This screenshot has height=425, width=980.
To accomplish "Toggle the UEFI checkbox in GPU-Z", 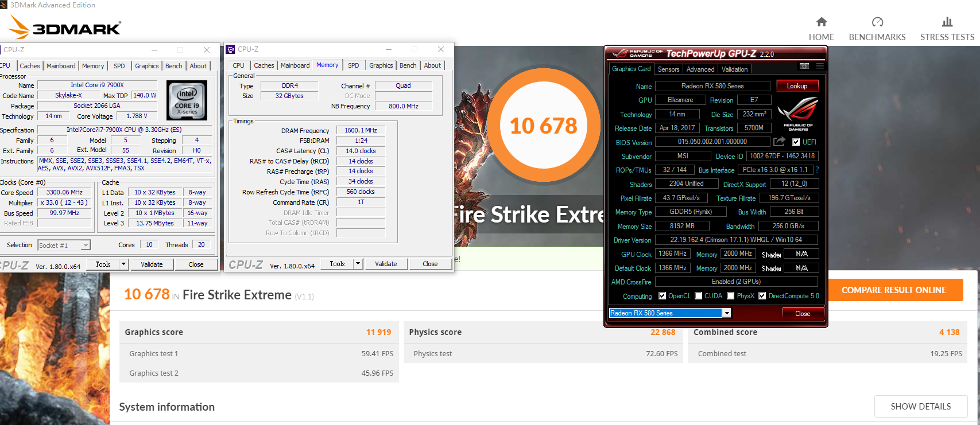I will [796, 142].
